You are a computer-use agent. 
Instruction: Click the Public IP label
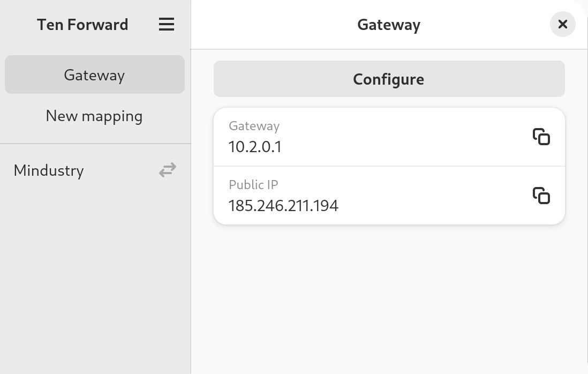click(x=253, y=184)
